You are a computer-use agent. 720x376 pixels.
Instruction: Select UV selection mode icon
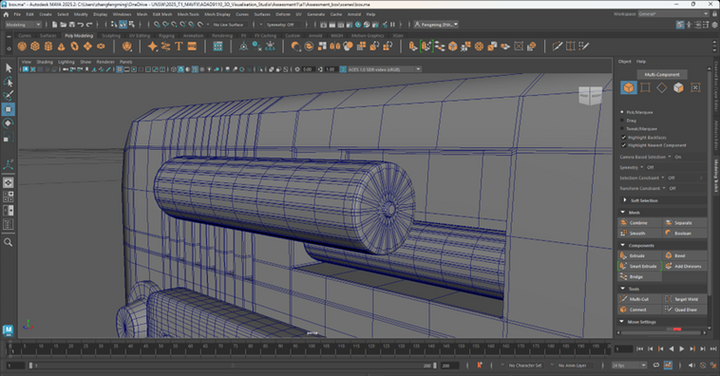click(695, 87)
